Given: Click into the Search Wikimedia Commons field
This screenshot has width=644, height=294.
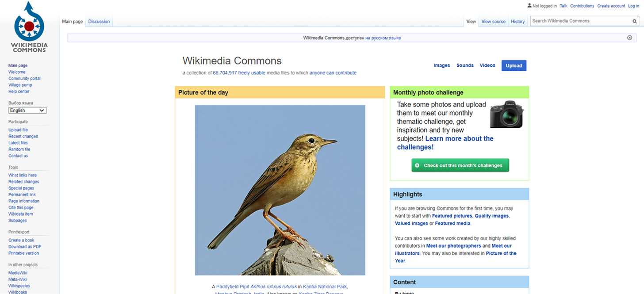Looking at the screenshot, I should (581, 21).
